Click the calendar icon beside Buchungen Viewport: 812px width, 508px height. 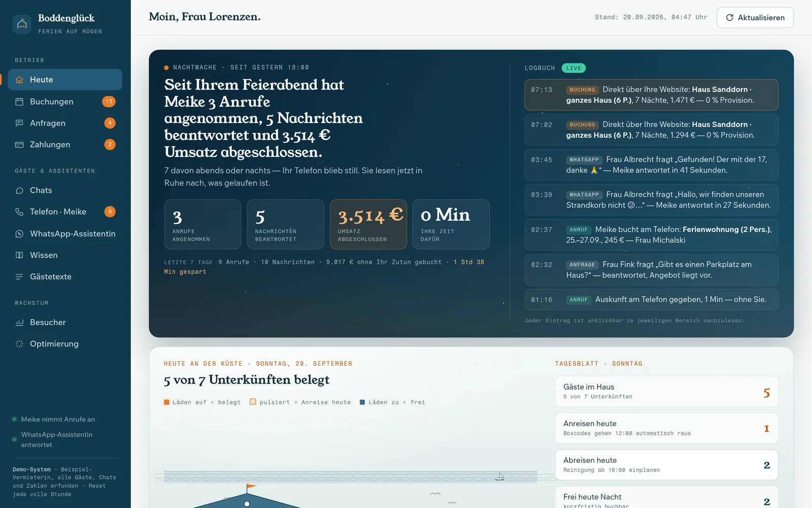19,102
